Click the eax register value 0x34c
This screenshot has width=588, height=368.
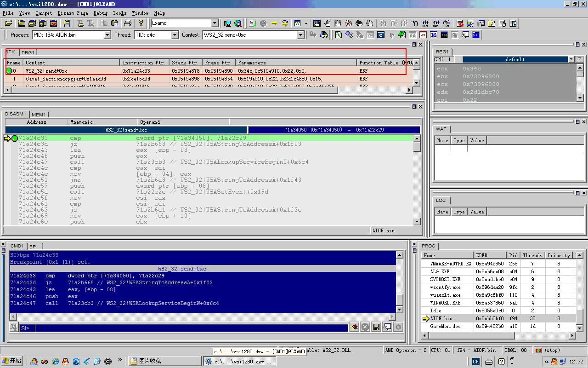click(x=472, y=69)
